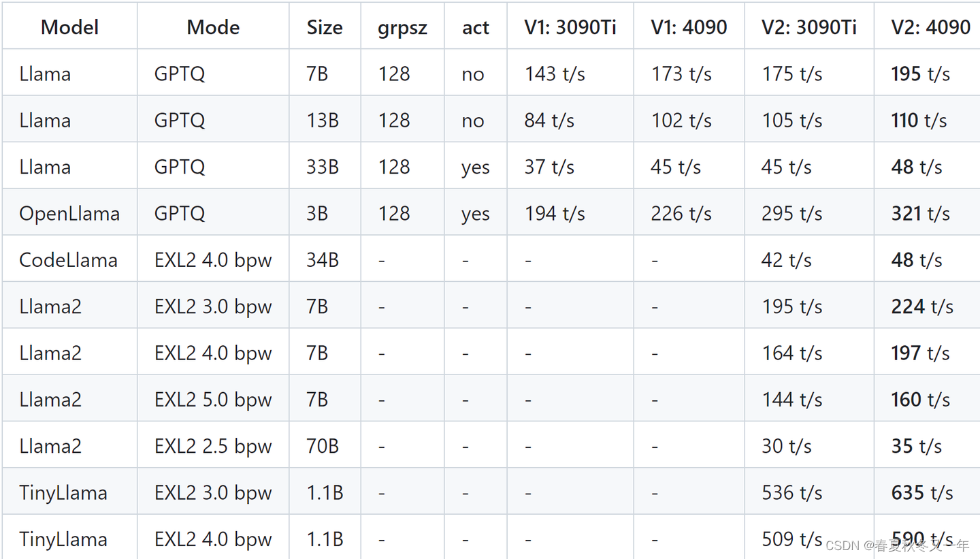
Task: Click the Mode column header
Action: 213,27
